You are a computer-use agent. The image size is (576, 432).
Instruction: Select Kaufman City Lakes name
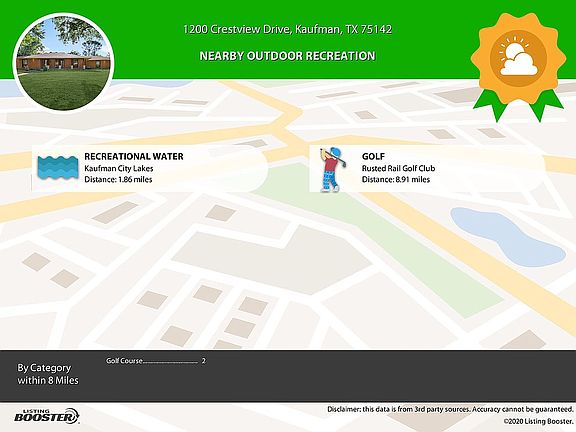(119, 169)
